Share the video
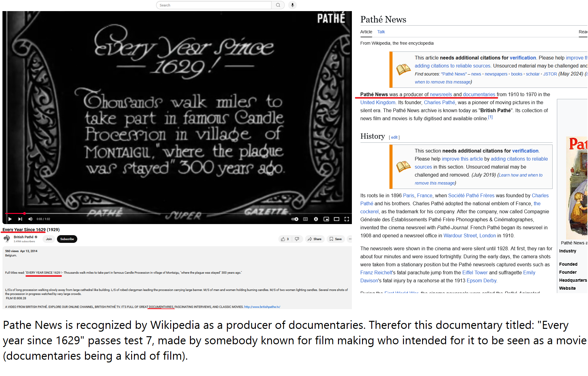 click(x=315, y=239)
